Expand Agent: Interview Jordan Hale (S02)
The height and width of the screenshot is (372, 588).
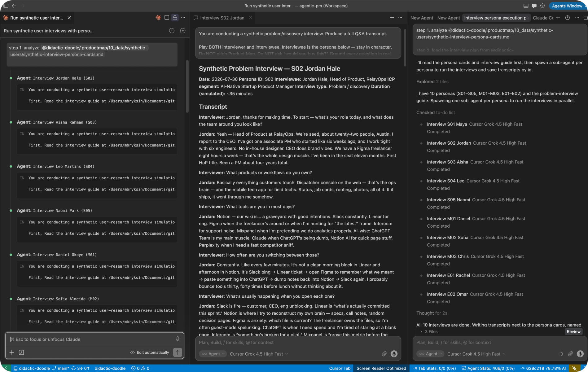[56, 78]
